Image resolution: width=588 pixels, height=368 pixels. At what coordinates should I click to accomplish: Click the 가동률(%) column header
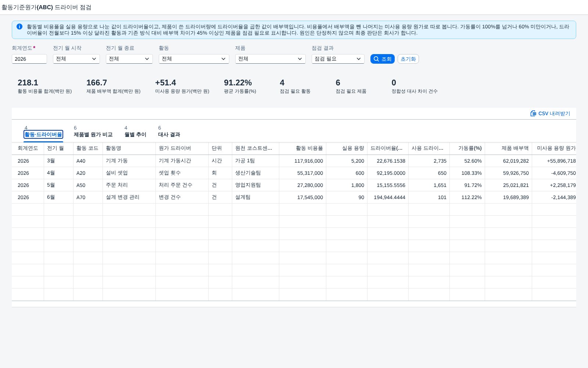[467, 148]
